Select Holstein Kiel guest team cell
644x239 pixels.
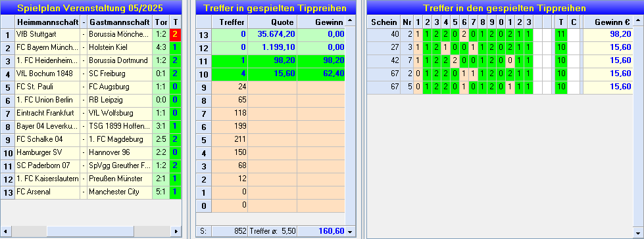coord(120,48)
